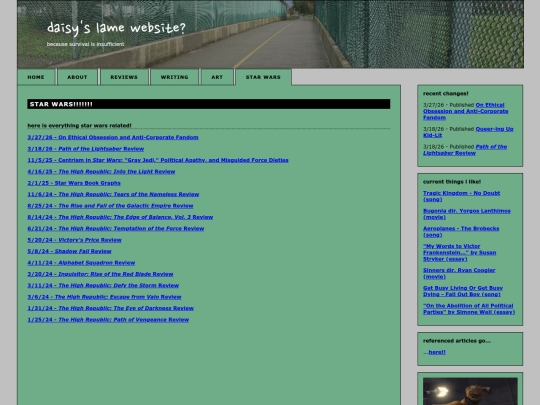The image size is (540, 405).
Task: Open Abolition of All Political Parties essay
Action: point(469,308)
